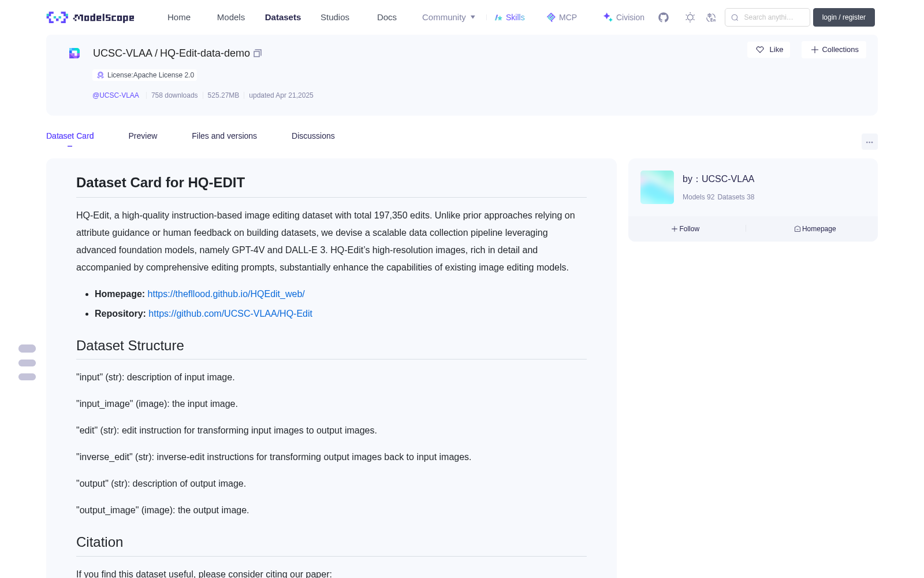Click the heart Like button
Screen dimensions: 924x578
click(769, 50)
